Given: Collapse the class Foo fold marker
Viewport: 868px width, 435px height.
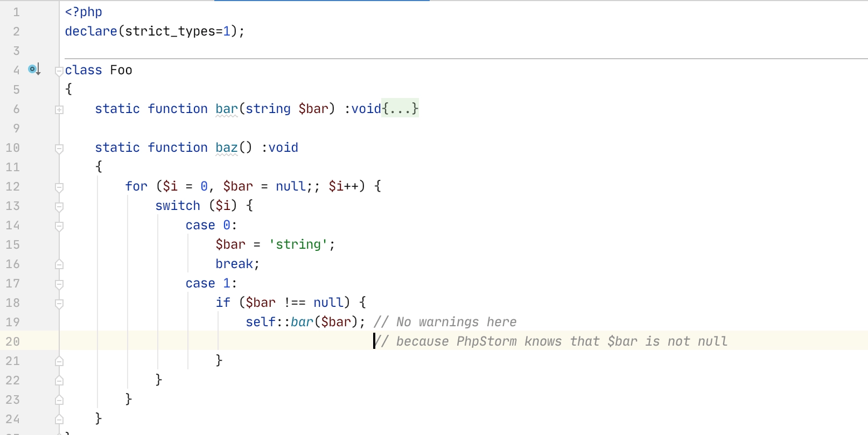Looking at the screenshot, I should (x=59, y=71).
